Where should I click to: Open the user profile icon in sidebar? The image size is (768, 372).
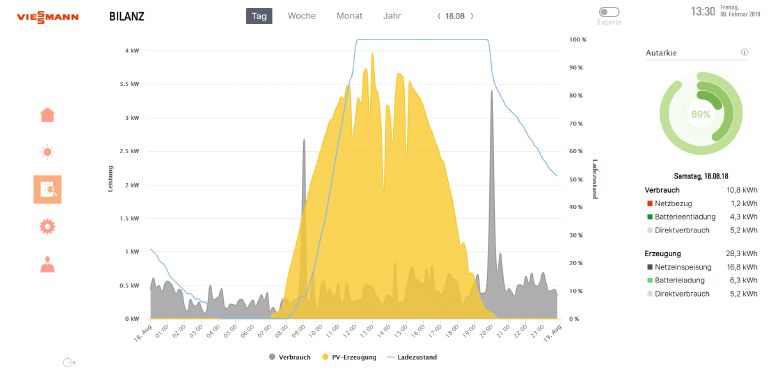click(x=48, y=264)
